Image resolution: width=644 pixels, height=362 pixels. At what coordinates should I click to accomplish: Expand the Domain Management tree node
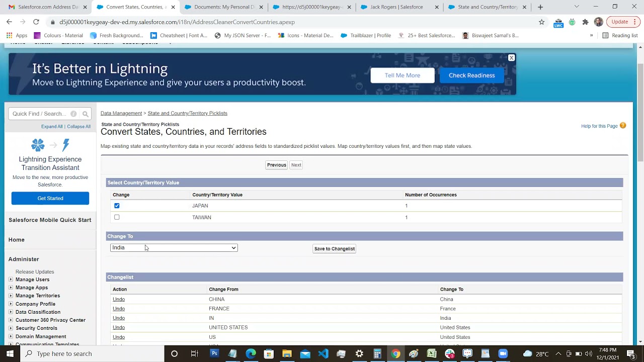point(11,336)
